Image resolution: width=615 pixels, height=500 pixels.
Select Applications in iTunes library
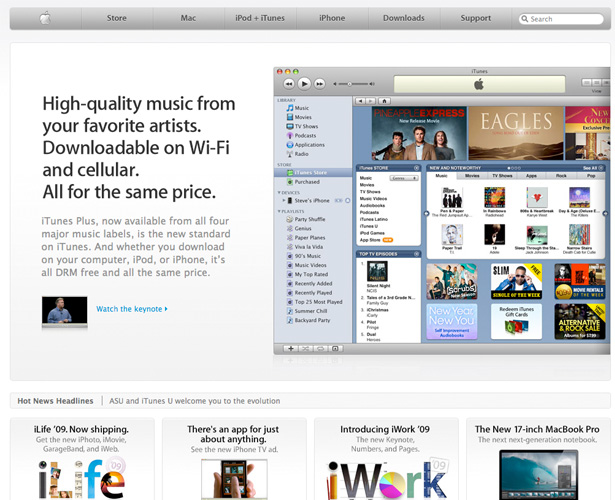coord(306,145)
